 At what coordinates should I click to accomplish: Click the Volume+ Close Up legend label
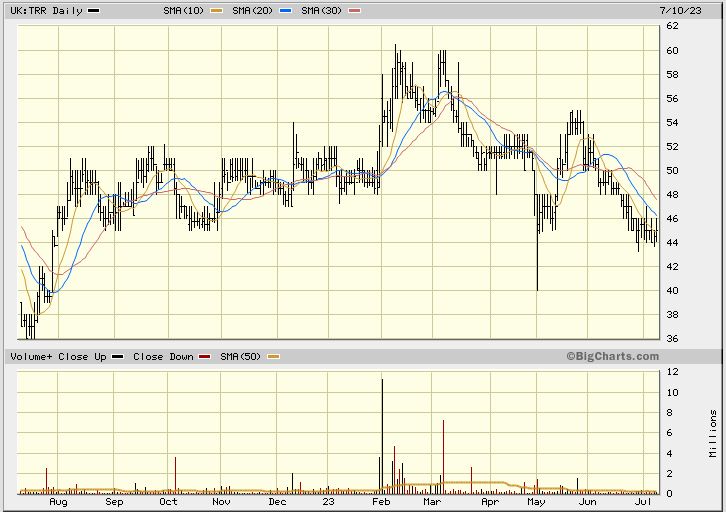[x=58, y=357]
